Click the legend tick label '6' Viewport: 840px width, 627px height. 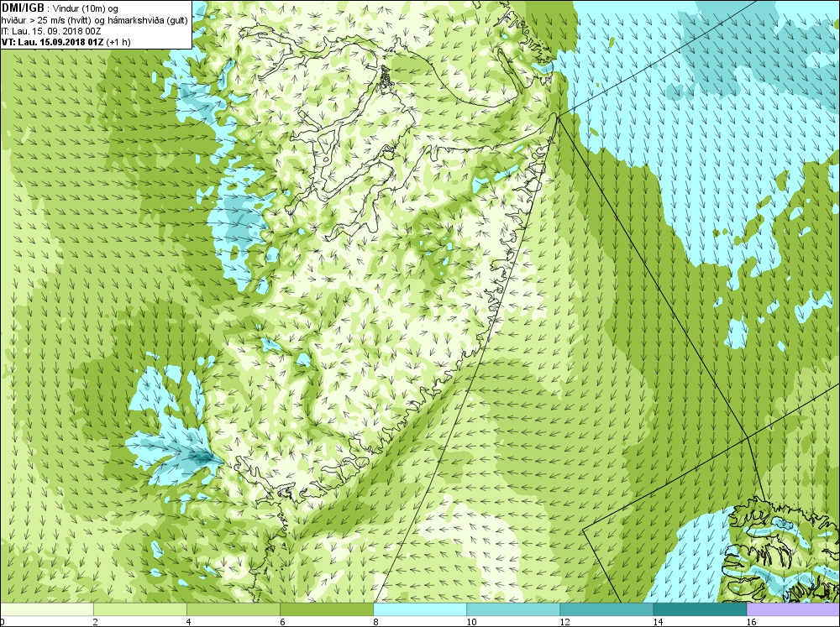pos(282,622)
